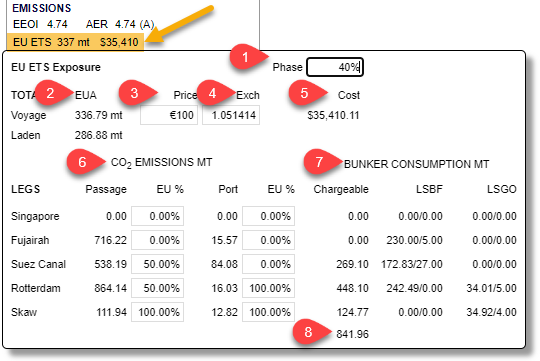The width and height of the screenshot is (540, 361).
Task: Click Fujairah passage EU % field
Action: point(157,240)
